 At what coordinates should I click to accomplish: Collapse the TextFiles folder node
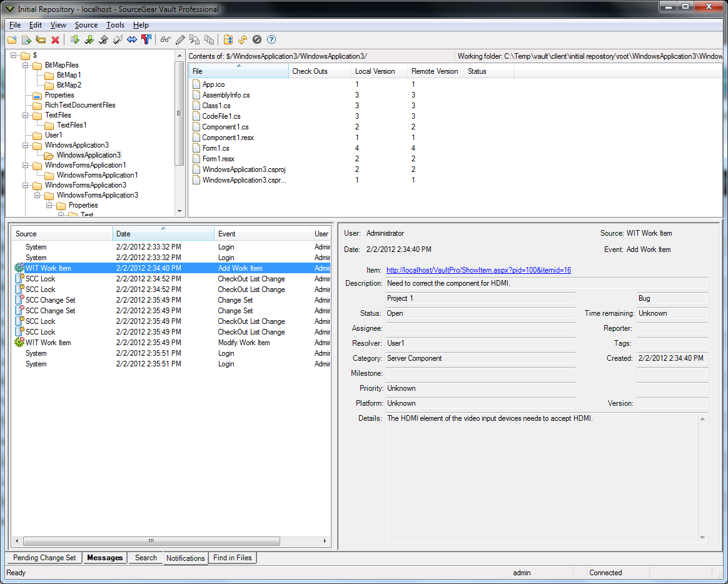tap(26, 115)
